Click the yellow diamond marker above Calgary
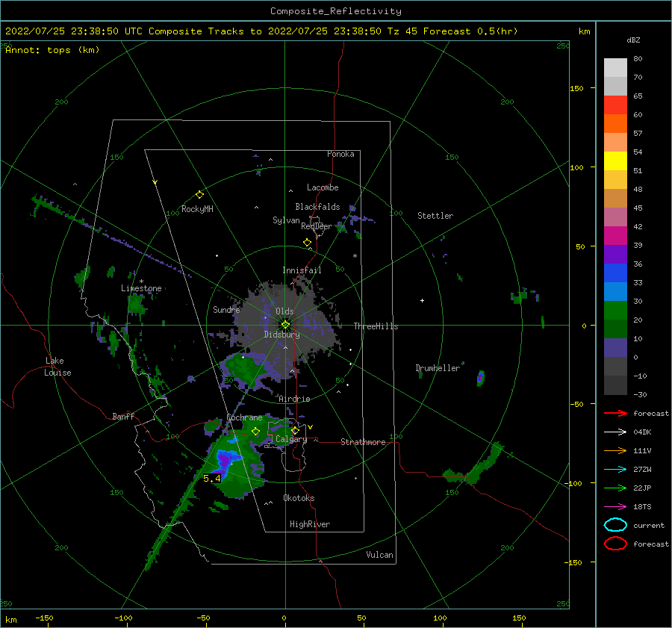This screenshot has height=628, width=672. point(295,430)
